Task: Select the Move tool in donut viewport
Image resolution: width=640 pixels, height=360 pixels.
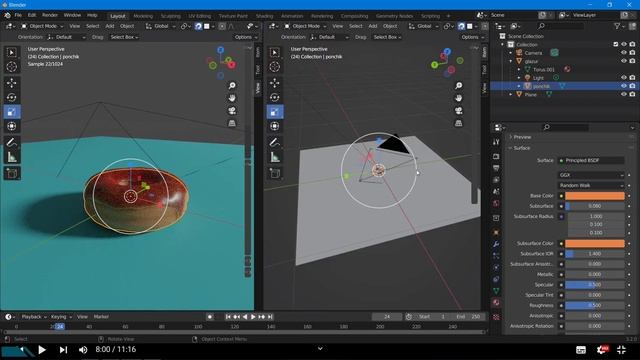Action: tap(12, 83)
